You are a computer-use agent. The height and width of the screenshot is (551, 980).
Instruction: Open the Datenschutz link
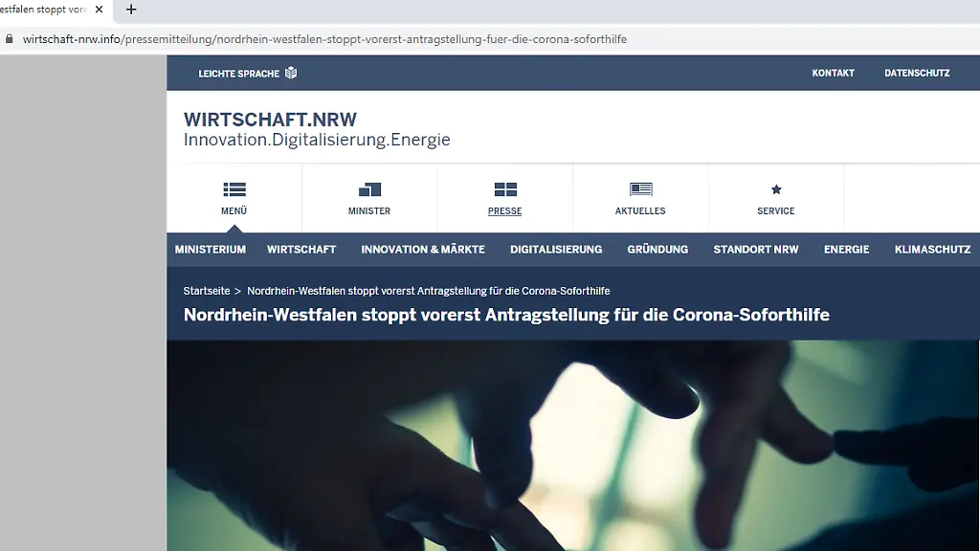click(917, 74)
